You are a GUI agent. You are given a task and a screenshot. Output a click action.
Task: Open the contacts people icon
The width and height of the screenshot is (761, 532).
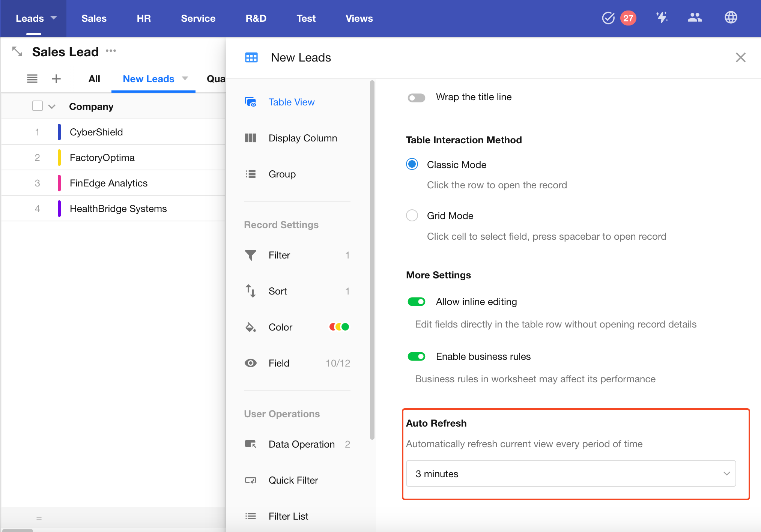(x=695, y=18)
